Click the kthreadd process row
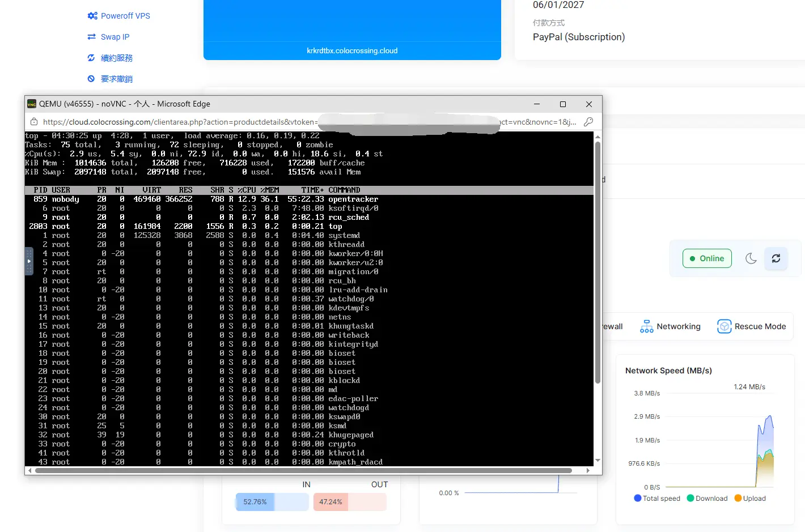 click(309, 244)
